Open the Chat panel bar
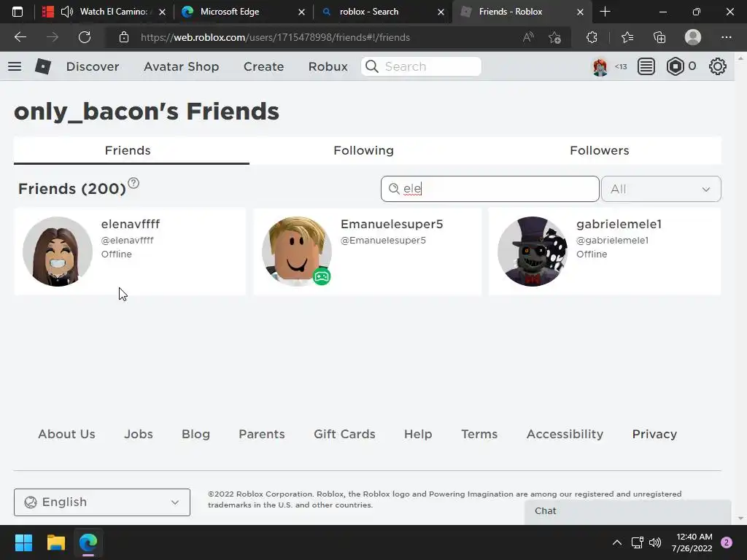Image resolution: width=747 pixels, height=560 pixels. (628, 512)
